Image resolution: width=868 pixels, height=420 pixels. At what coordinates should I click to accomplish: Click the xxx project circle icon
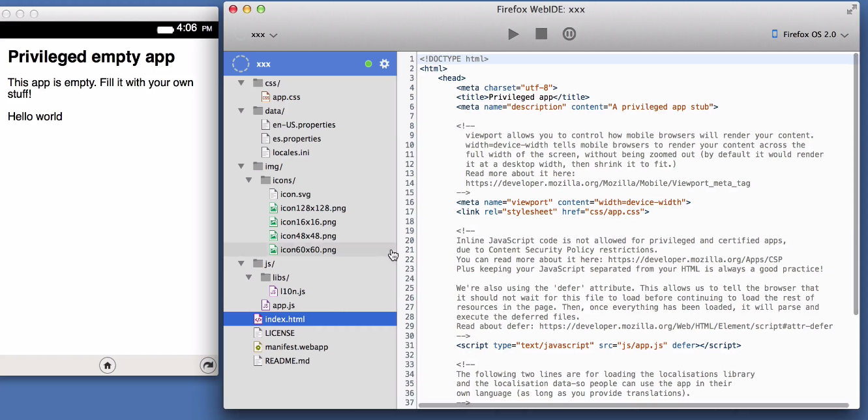(x=241, y=64)
